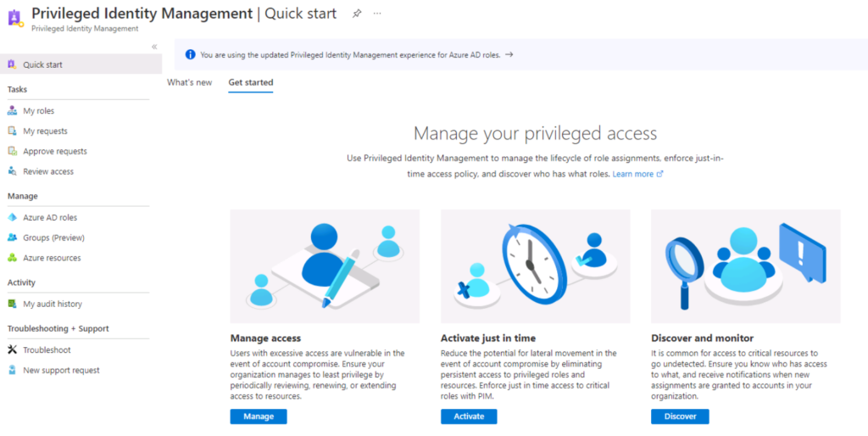The image size is (868, 436).
Task: Click the arrow in the info banner
Action: coord(509,54)
